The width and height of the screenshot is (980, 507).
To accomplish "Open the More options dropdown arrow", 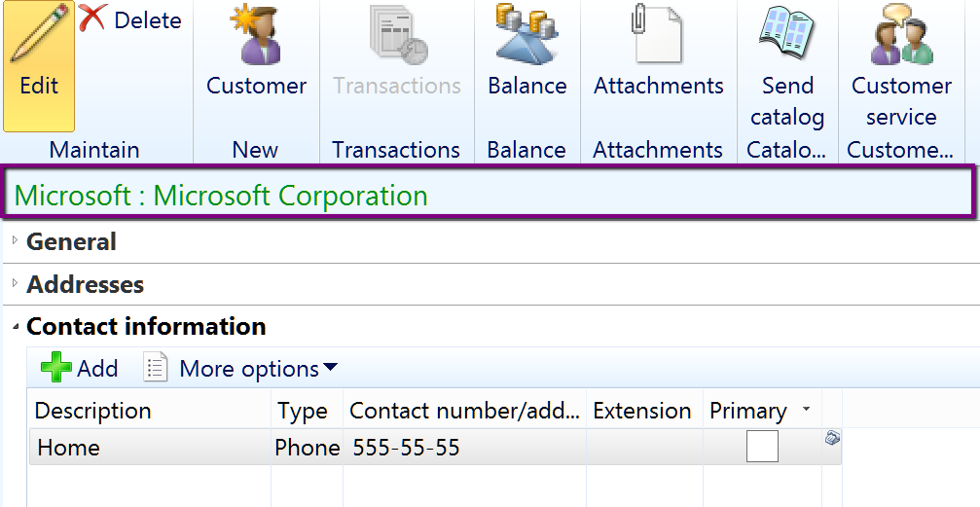I will click(x=330, y=368).
